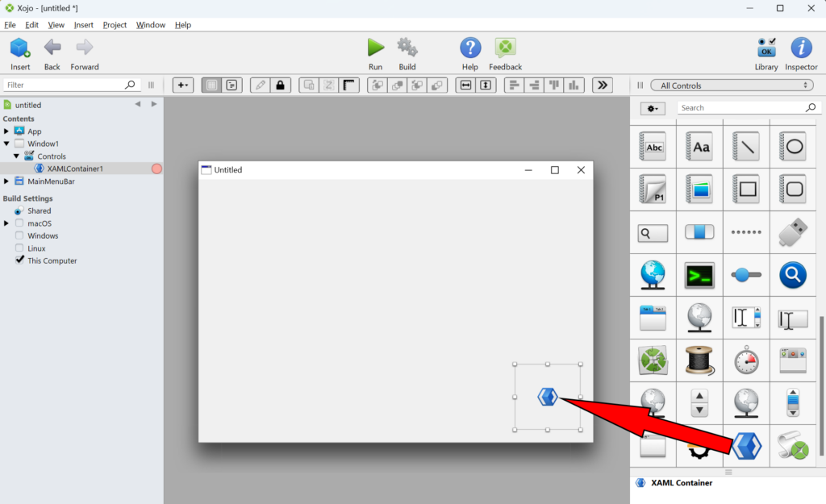
Task: Click the Library Search field
Action: (x=749, y=108)
